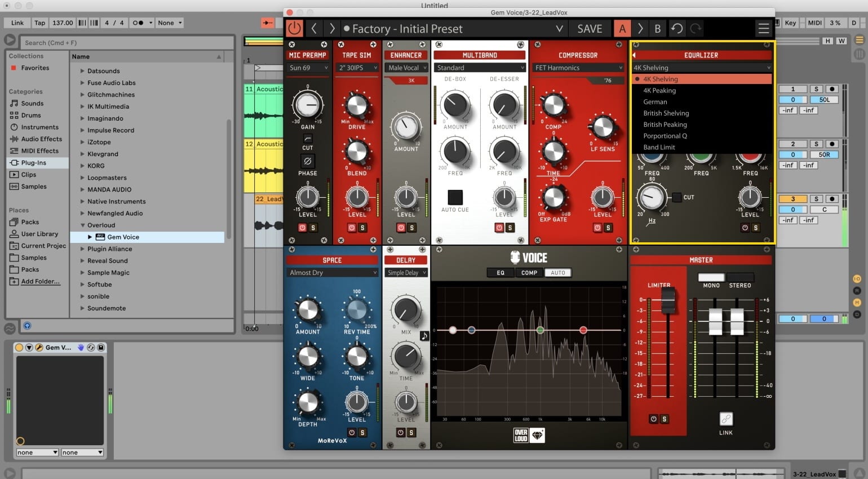
Task: Switch Master output to Mono
Action: click(x=711, y=277)
